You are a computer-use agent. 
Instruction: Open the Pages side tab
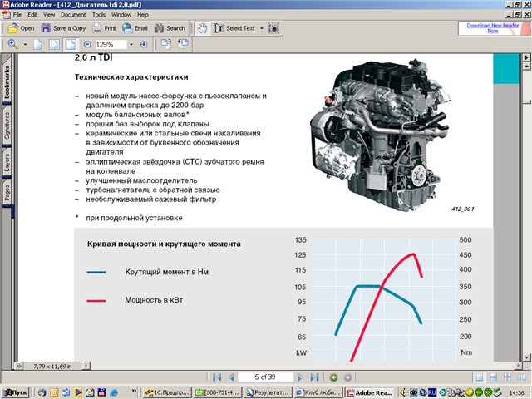click(x=7, y=192)
